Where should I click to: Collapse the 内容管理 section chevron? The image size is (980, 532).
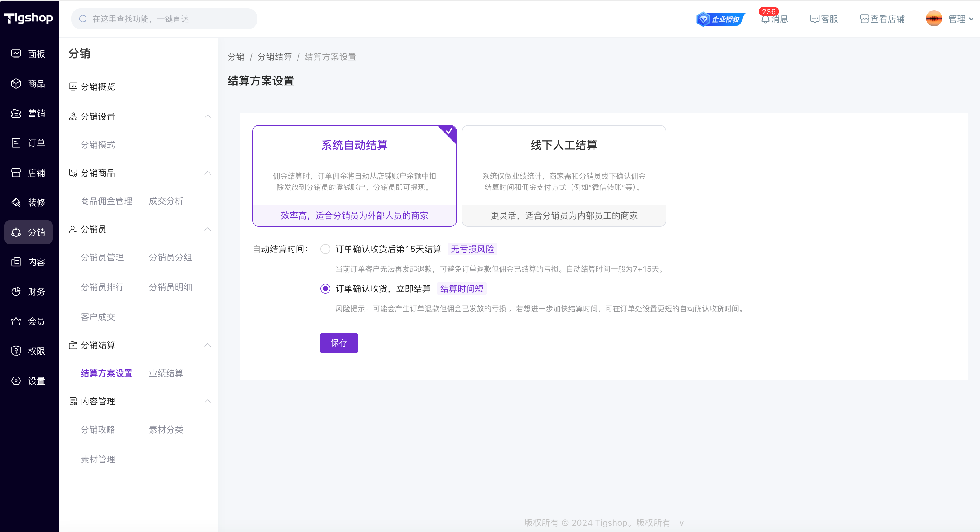[208, 401]
